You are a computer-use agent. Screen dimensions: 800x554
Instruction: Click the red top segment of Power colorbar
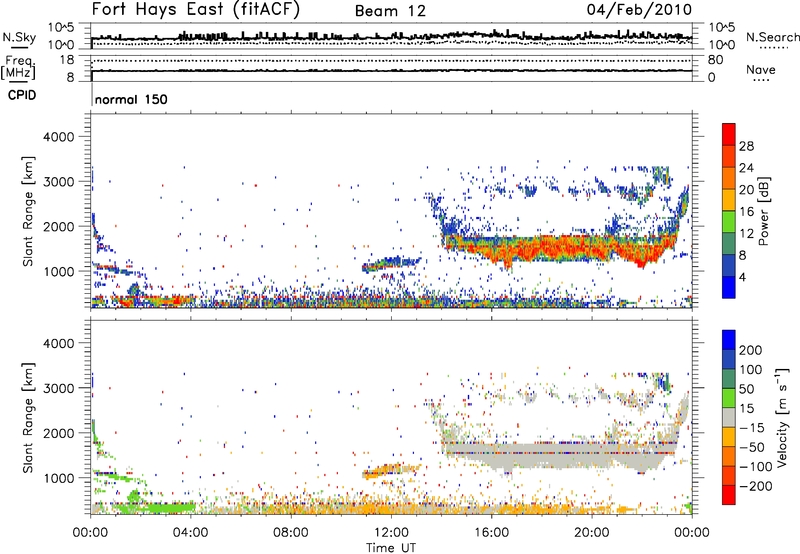pos(729,134)
